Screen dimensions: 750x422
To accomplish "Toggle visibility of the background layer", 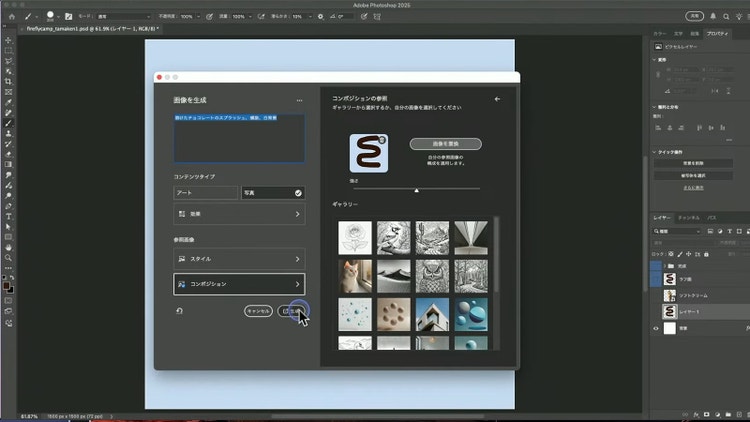I will pos(656,328).
